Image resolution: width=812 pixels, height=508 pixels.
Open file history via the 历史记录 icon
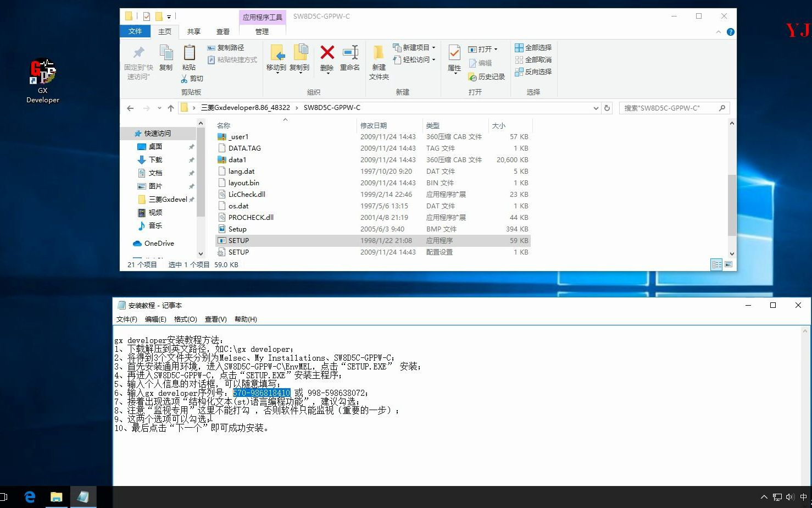(x=487, y=76)
